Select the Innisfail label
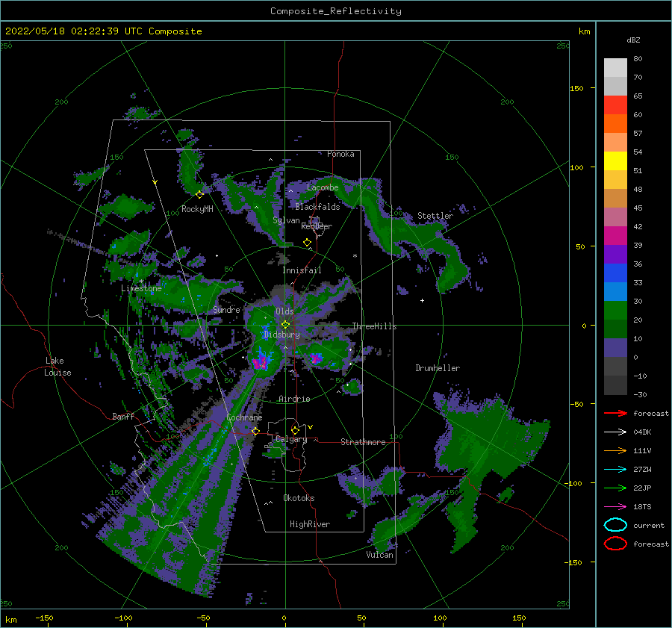The height and width of the screenshot is (628, 672). click(302, 270)
